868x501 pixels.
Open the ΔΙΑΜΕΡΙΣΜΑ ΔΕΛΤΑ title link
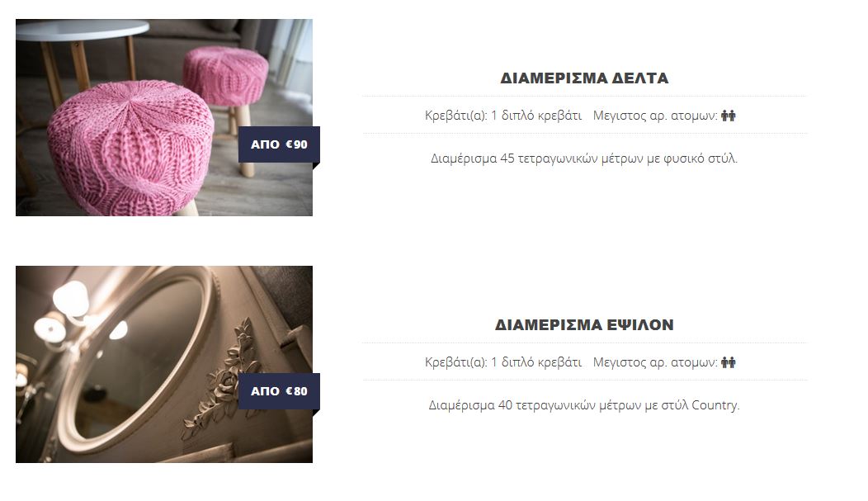point(584,78)
